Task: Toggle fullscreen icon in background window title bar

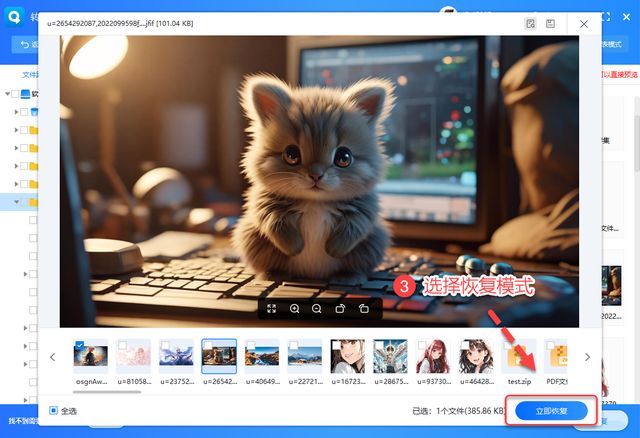Action: (606, 17)
